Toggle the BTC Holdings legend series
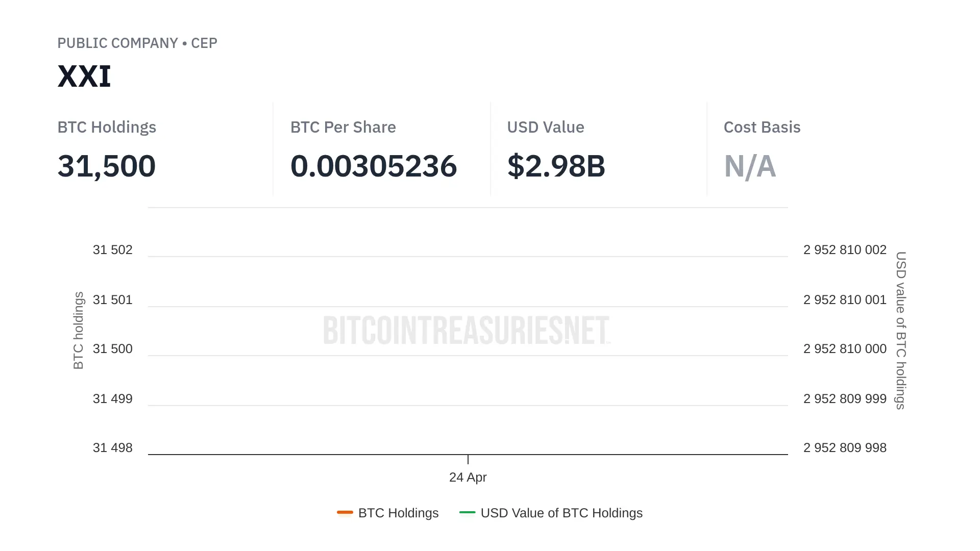 coord(398,513)
